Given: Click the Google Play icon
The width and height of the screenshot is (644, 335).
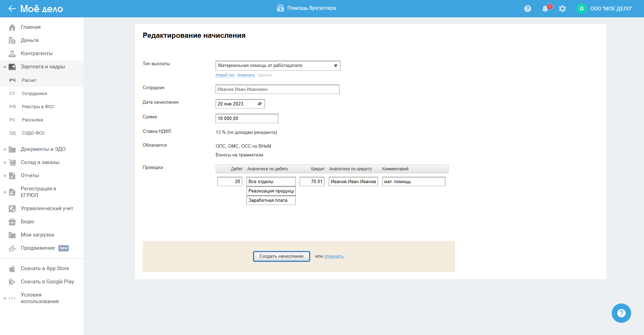Looking at the screenshot, I should click(12, 282).
